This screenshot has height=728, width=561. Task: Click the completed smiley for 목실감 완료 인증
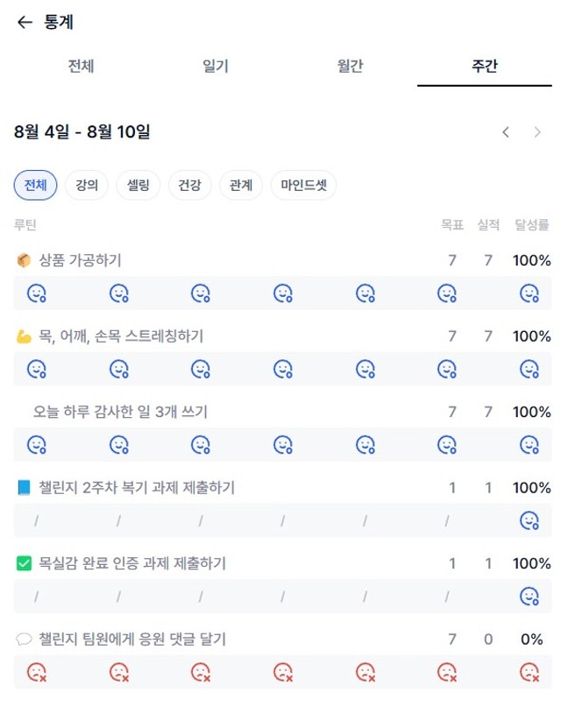tap(529, 596)
